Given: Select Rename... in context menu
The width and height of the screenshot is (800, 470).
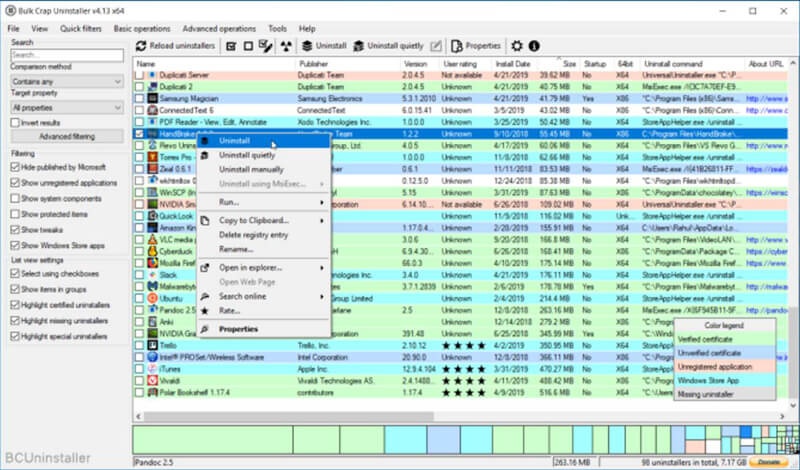Looking at the screenshot, I should pos(264,250).
